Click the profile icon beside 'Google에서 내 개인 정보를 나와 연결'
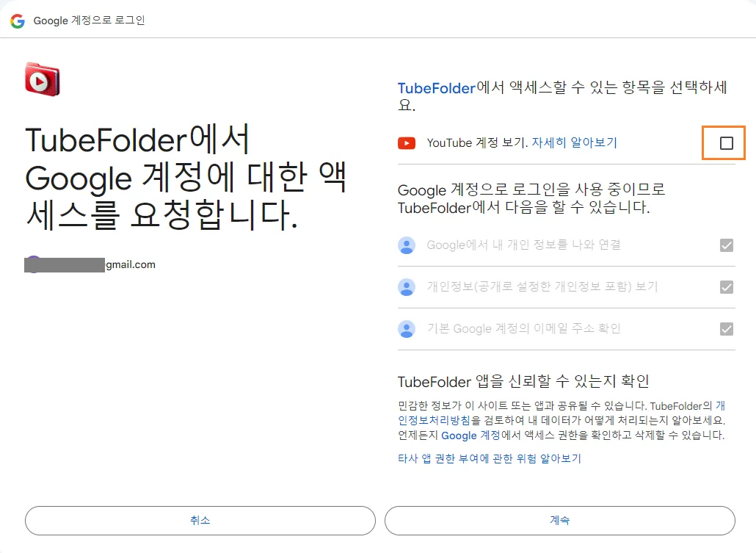756x553 pixels. pos(407,245)
